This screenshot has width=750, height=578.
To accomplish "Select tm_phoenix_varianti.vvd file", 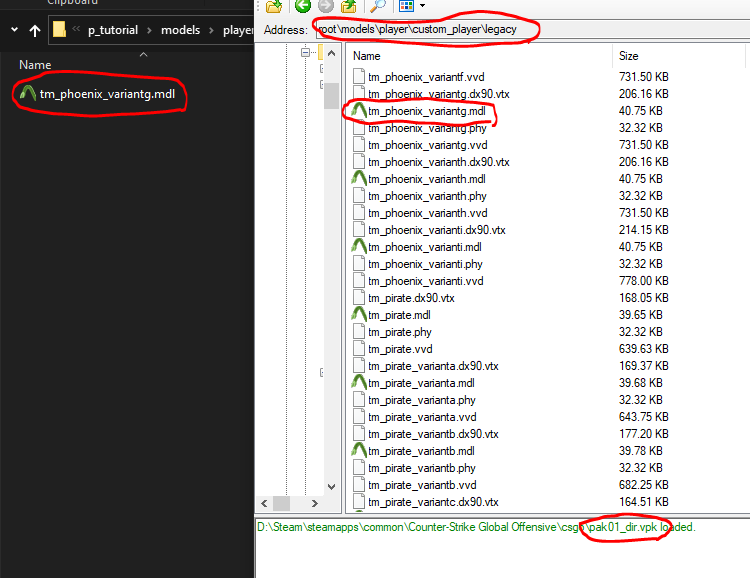I will click(x=426, y=281).
